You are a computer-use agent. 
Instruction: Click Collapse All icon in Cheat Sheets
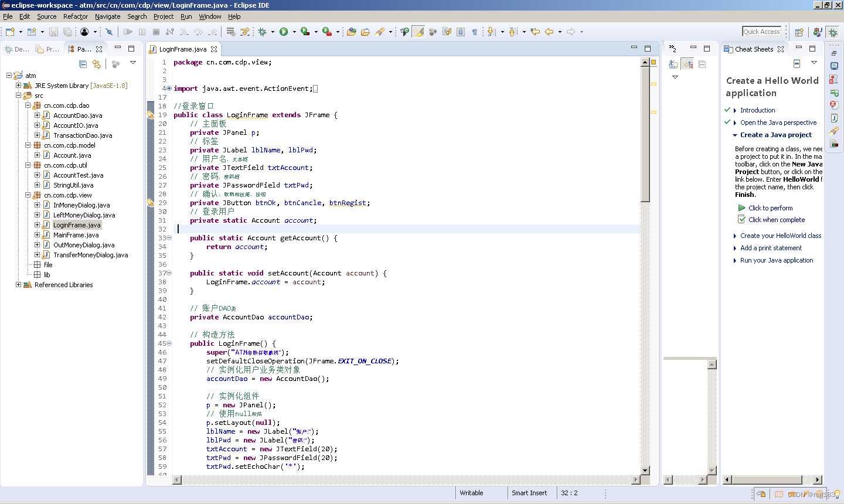coord(797,63)
